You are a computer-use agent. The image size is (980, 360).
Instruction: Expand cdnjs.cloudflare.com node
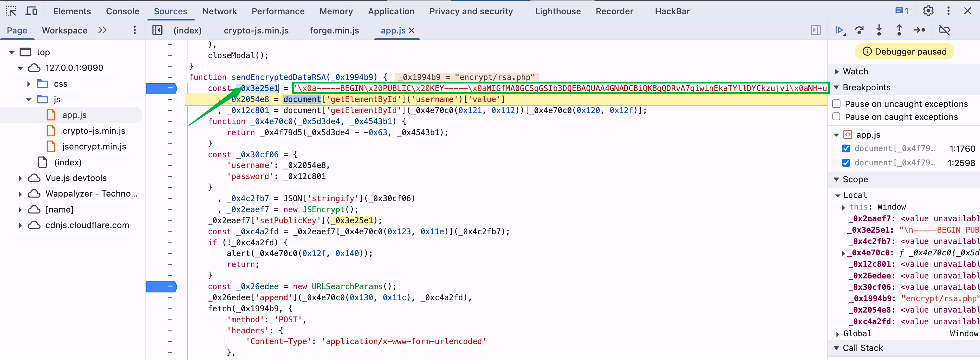(20, 225)
